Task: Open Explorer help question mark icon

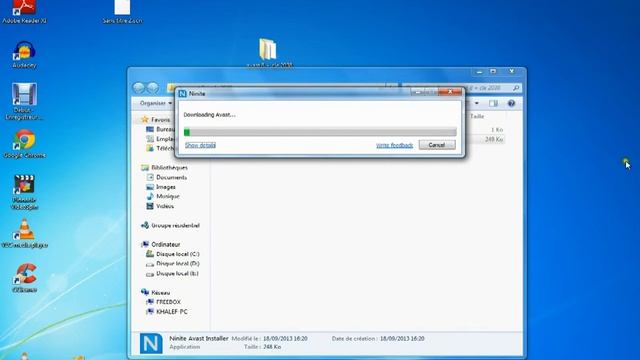Action: coord(511,103)
